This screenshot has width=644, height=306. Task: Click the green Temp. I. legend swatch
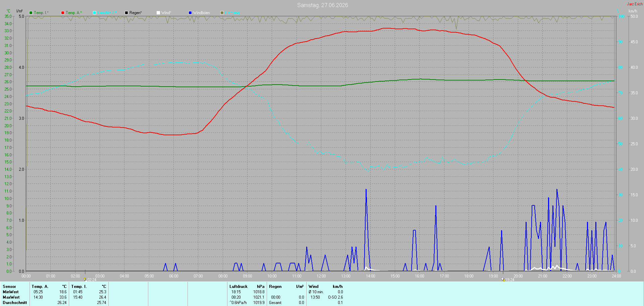[31, 13]
